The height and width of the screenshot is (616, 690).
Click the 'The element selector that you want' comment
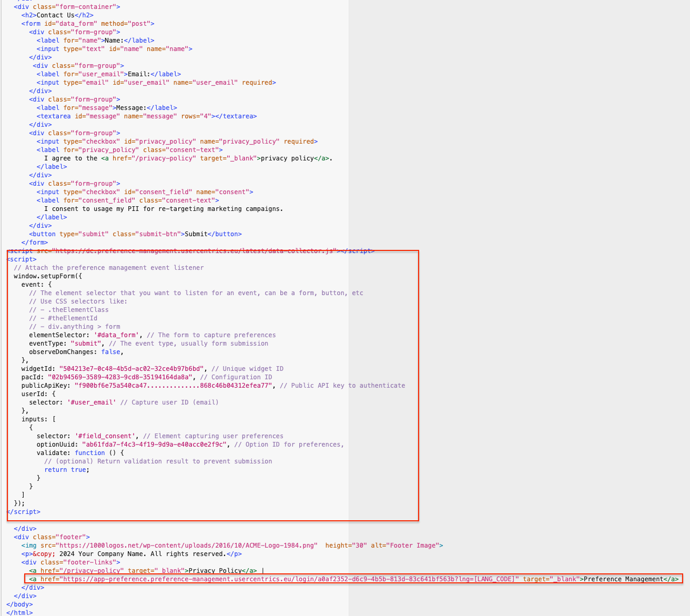tap(196, 293)
